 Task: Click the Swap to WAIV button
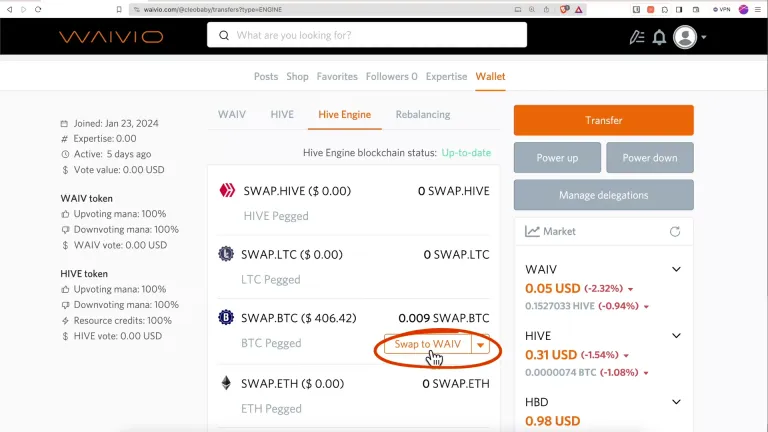pyautogui.click(x=428, y=344)
